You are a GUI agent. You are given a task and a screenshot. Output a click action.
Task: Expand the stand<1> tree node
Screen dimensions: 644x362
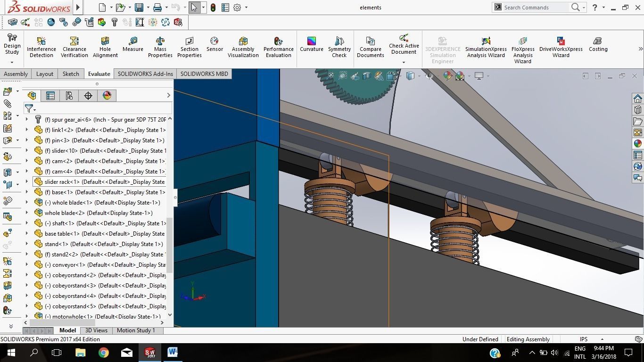click(27, 244)
